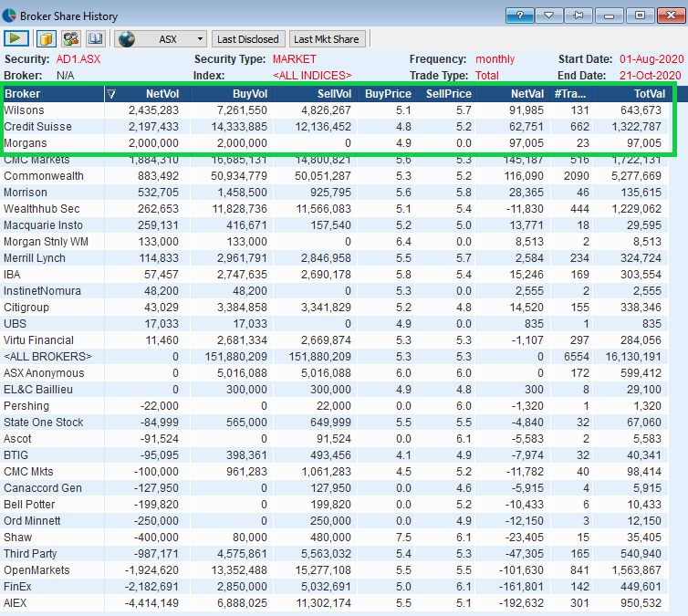Select the Wealthhub Sec broker row
This screenshot has height=616, width=688.
click(336, 209)
